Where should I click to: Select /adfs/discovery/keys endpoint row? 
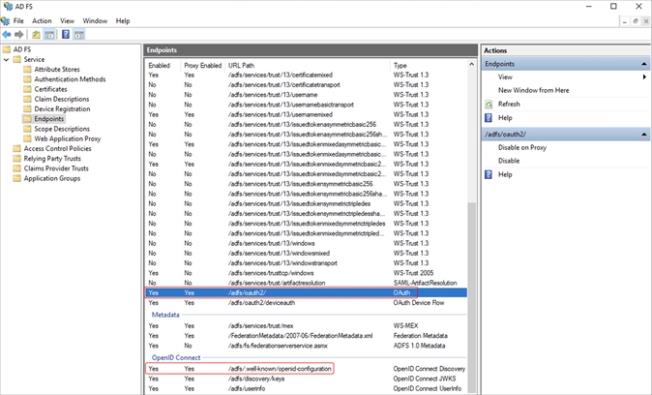point(306,379)
